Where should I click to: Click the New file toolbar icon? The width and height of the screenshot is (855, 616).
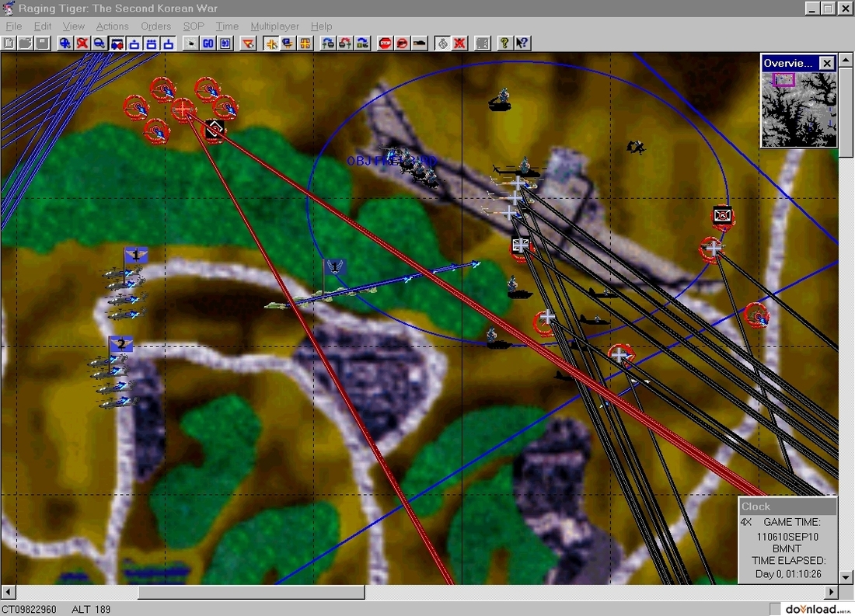click(9, 43)
